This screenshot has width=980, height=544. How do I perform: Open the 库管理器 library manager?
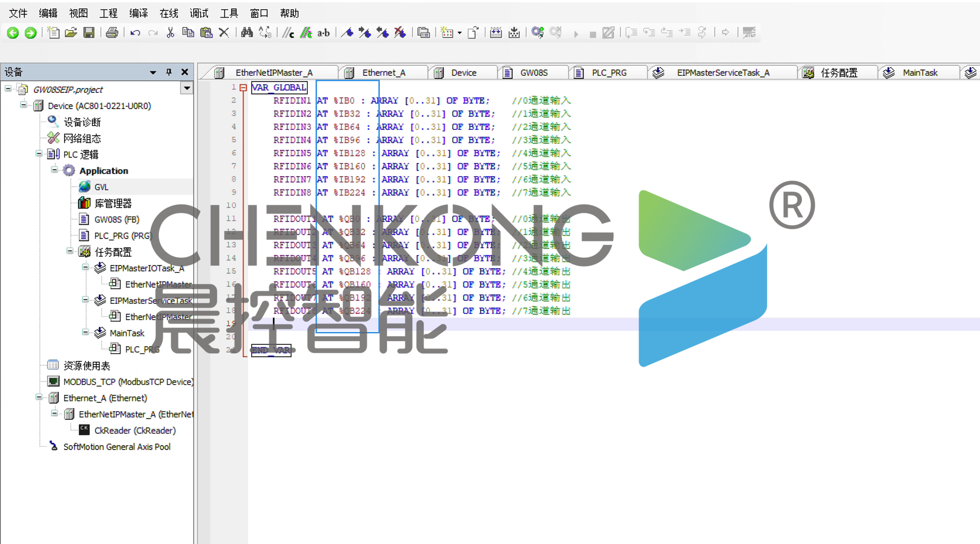pos(113,203)
